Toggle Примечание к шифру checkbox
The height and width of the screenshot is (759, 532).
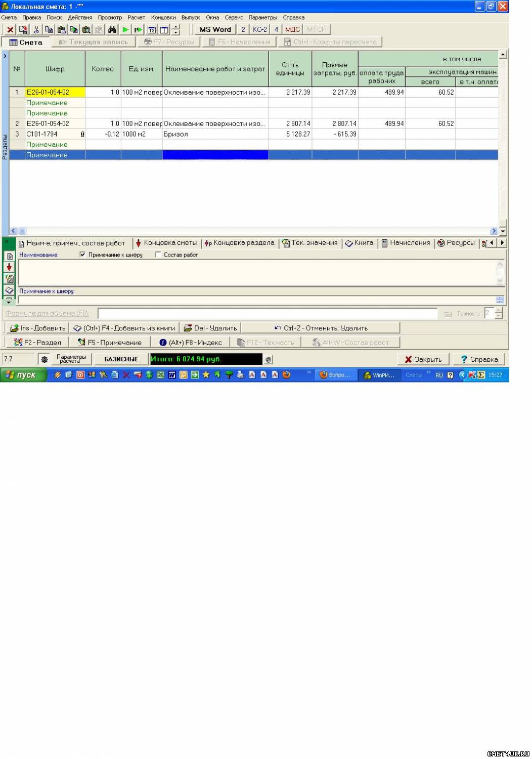point(82,255)
